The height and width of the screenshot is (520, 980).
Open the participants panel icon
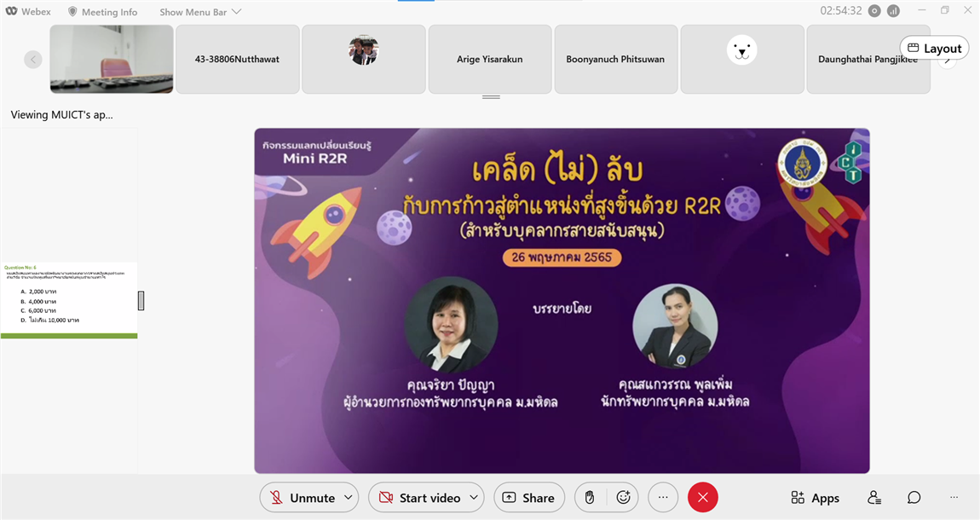tap(874, 498)
